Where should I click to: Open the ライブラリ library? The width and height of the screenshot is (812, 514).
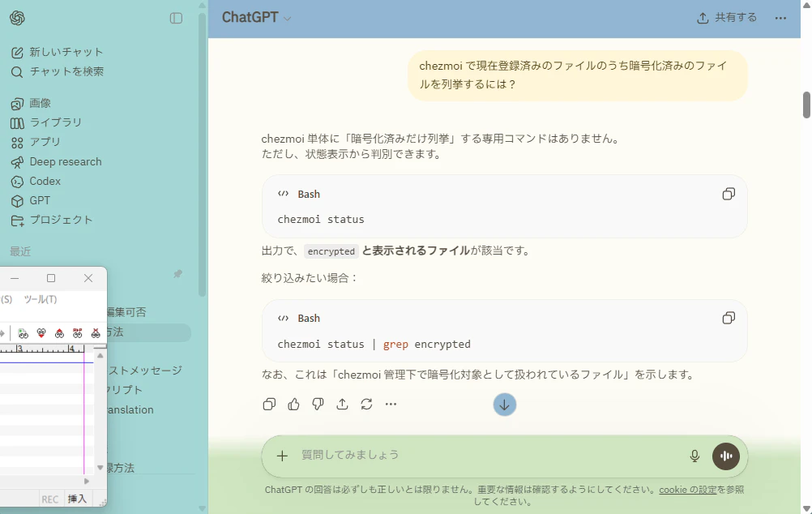point(46,122)
